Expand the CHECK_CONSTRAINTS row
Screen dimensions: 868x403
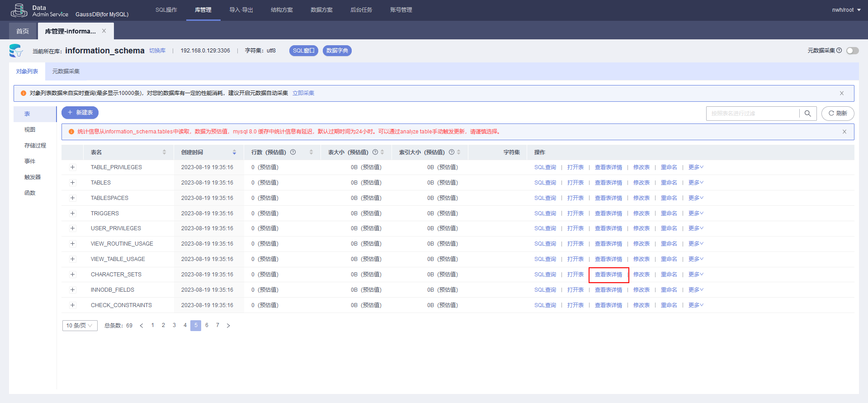coord(72,305)
